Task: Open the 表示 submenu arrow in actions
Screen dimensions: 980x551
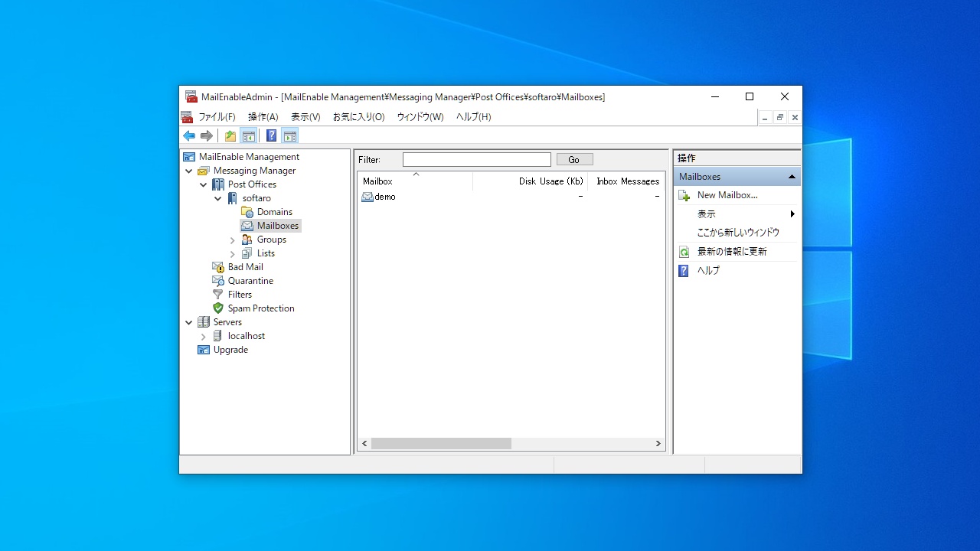Action: [x=792, y=214]
